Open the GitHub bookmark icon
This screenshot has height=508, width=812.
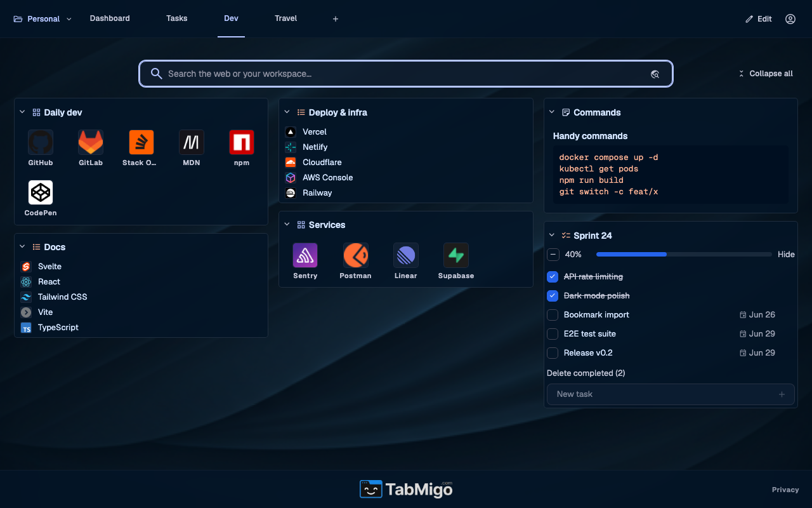pos(41,142)
